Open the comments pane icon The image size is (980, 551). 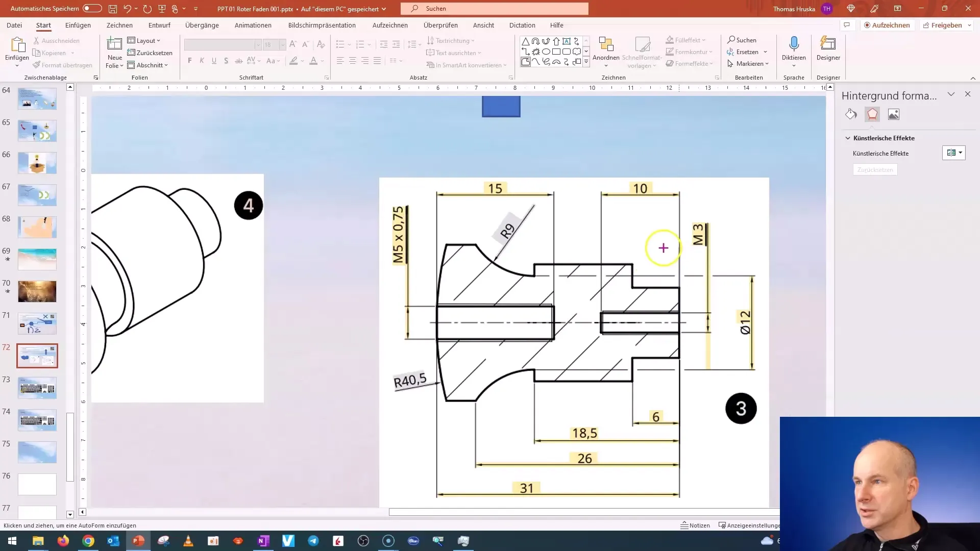point(847,25)
